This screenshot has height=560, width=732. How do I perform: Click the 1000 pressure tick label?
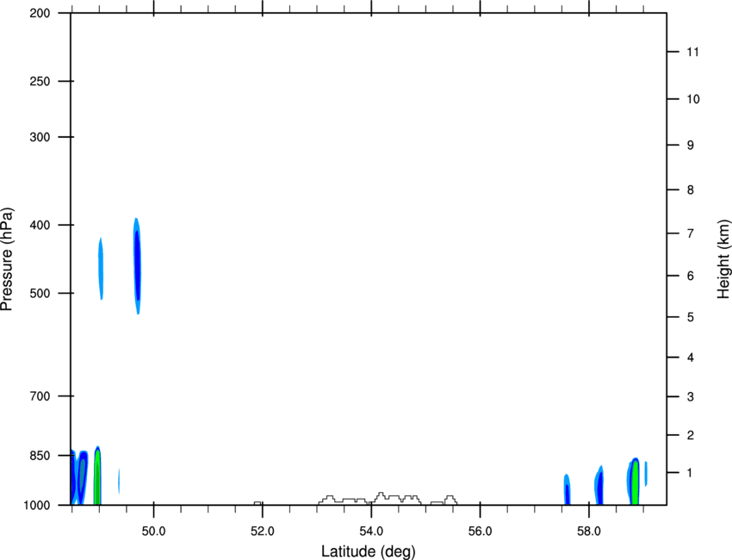click(x=37, y=505)
